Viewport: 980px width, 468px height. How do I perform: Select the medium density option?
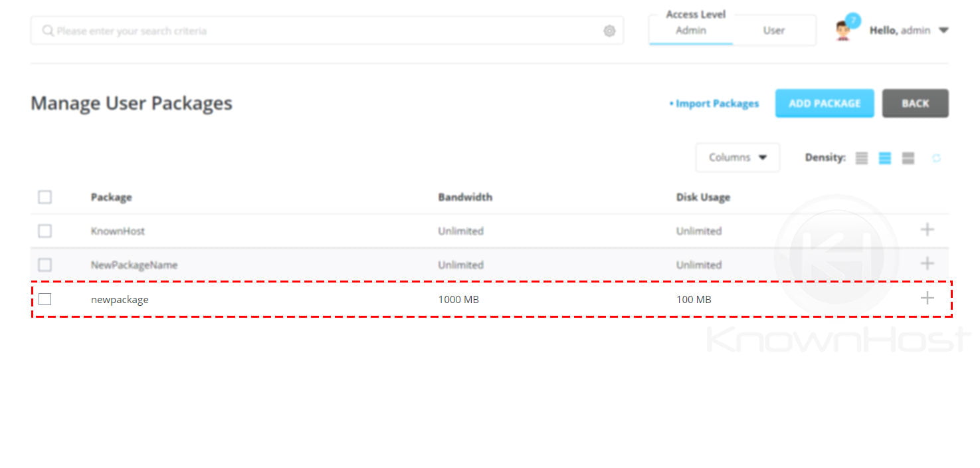click(885, 158)
